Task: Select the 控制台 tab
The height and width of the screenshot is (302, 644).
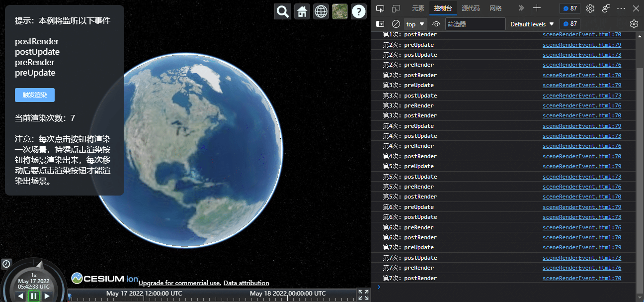Action: coord(443,8)
